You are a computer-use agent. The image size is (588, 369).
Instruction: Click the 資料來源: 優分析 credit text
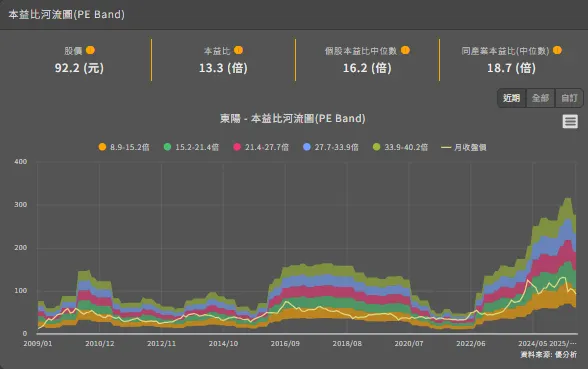tap(549, 355)
